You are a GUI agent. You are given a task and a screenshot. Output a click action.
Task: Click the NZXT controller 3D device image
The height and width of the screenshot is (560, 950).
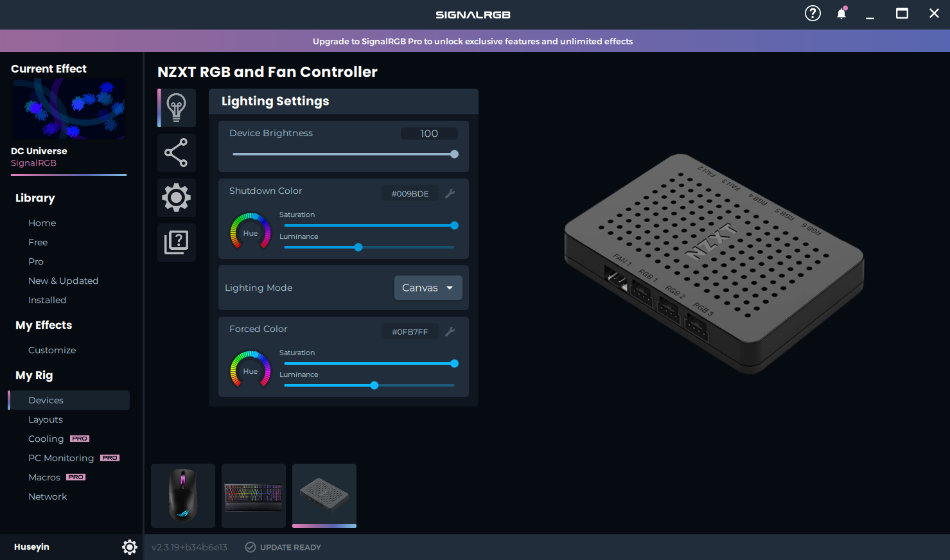714,263
